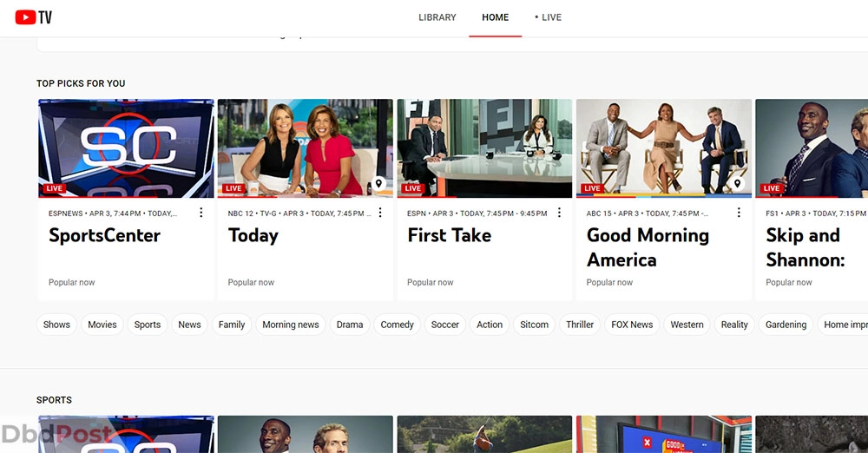Filter by Movies category
868x453 pixels.
102,325
